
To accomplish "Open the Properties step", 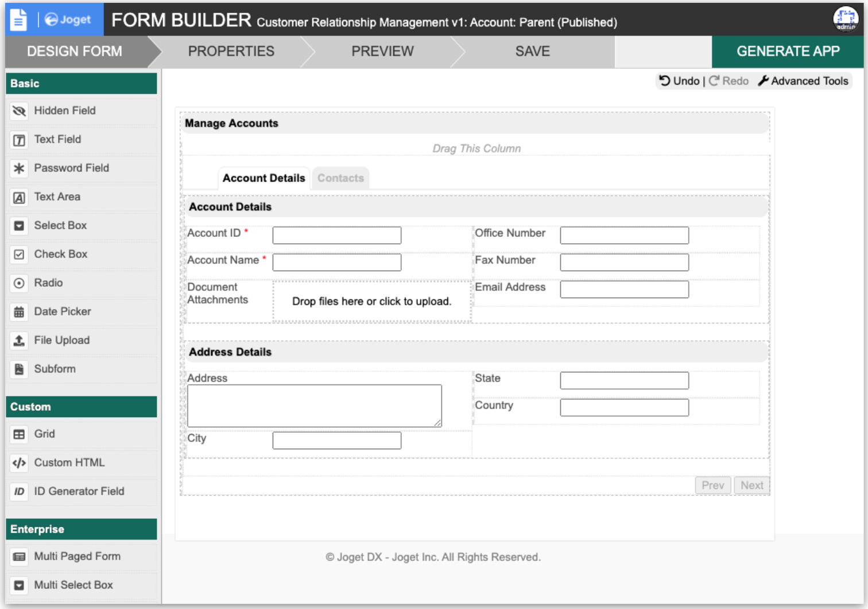I will (231, 51).
